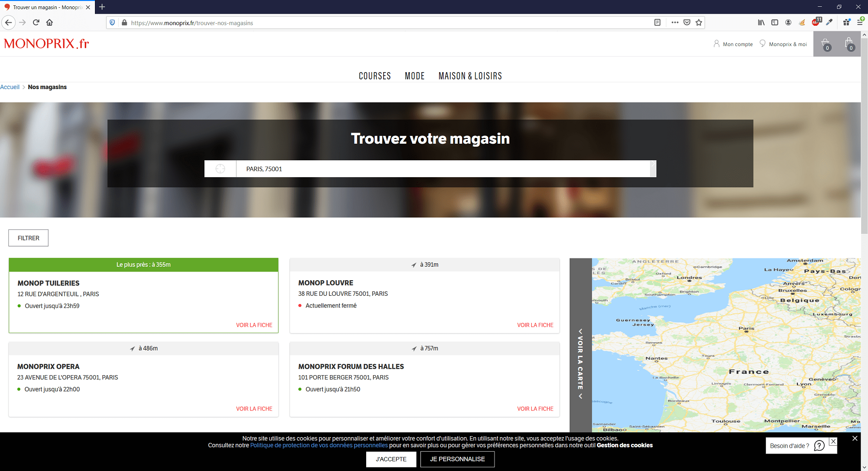Select the MONOP TUILERIES store title

[x=48, y=283]
